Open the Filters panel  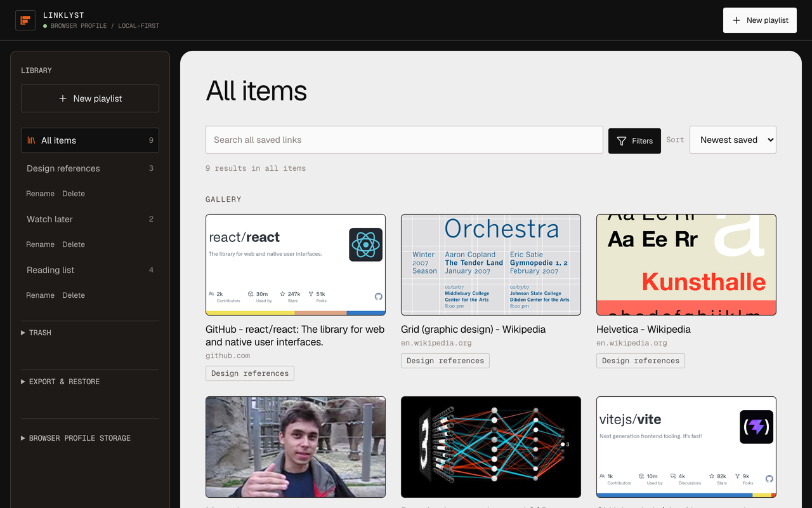(634, 141)
